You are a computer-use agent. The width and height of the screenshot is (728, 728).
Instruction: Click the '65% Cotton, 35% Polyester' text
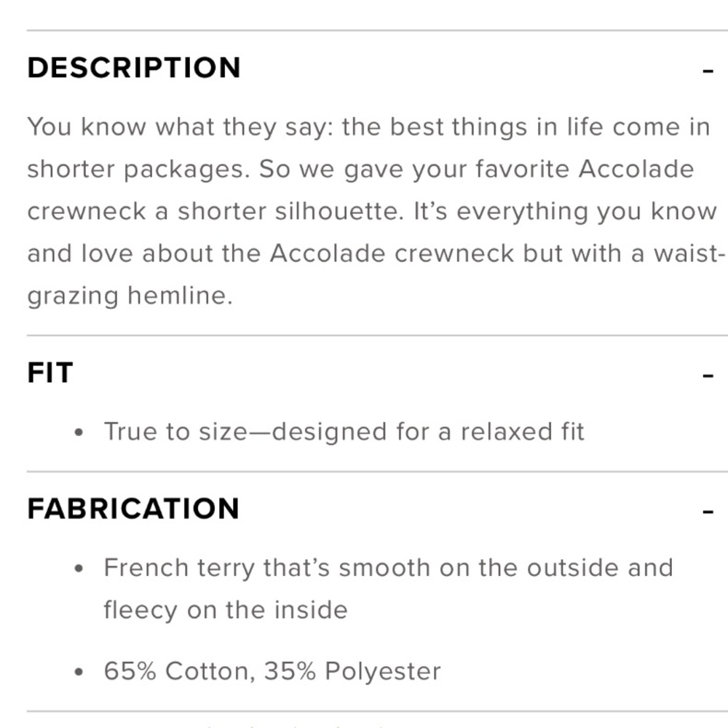(x=272, y=671)
